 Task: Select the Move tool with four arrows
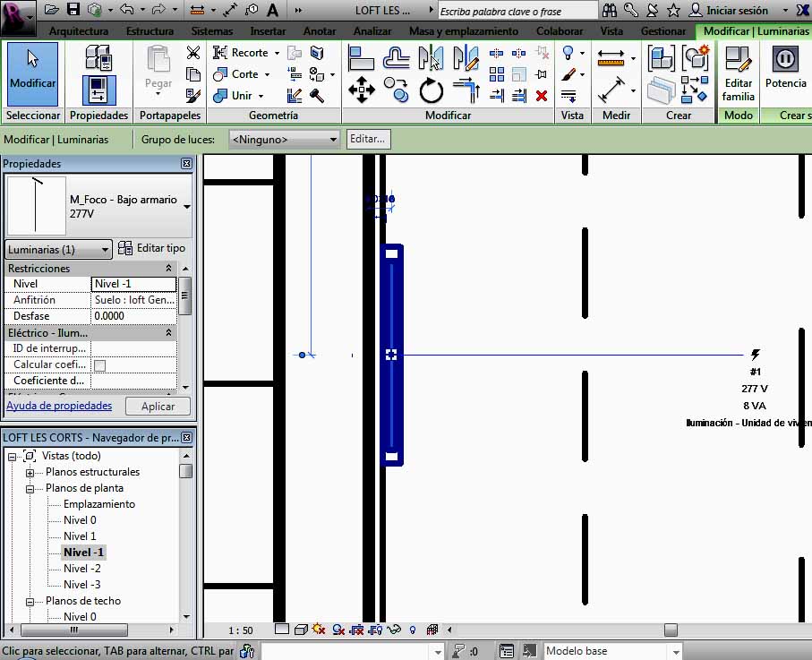pos(361,90)
